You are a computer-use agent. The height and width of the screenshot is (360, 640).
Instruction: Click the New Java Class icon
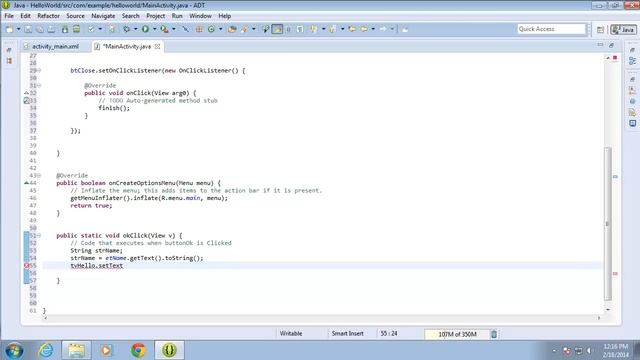211,29
